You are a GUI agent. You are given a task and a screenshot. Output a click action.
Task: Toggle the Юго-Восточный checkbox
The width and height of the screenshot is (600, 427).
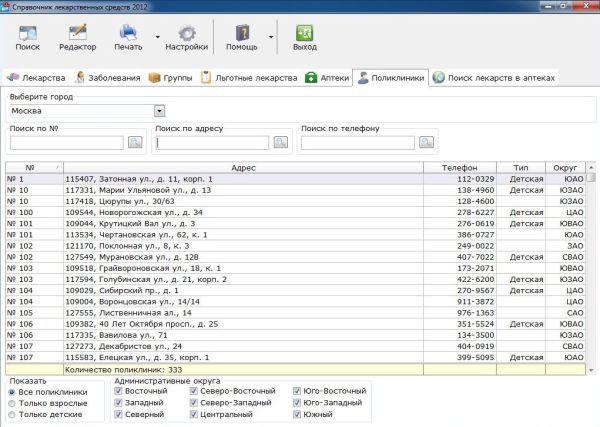pyautogui.click(x=297, y=391)
